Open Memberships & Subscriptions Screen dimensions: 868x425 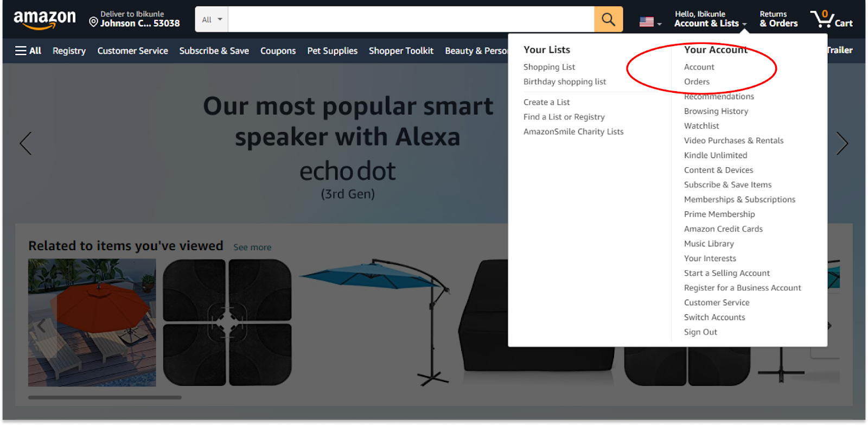coord(739,199)
